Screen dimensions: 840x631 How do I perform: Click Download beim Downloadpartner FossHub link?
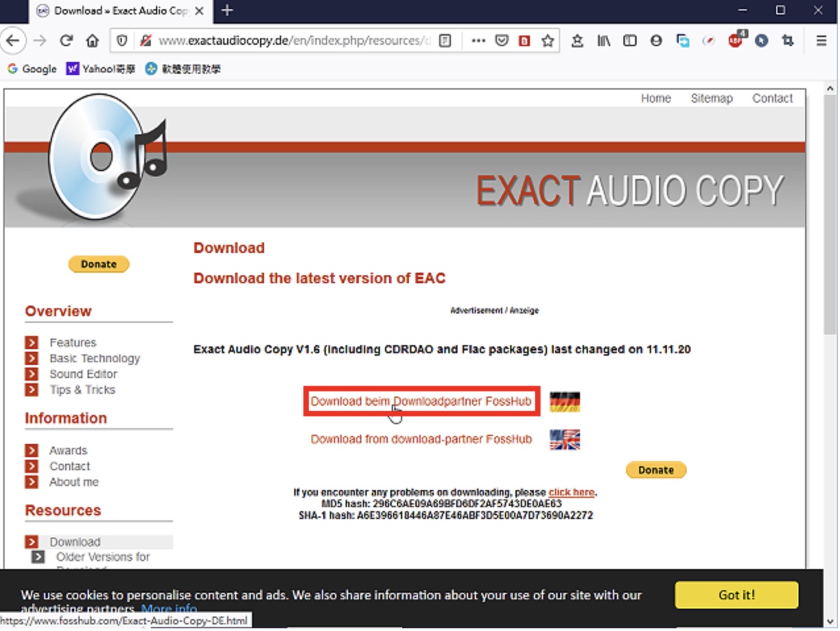point(421,401)
